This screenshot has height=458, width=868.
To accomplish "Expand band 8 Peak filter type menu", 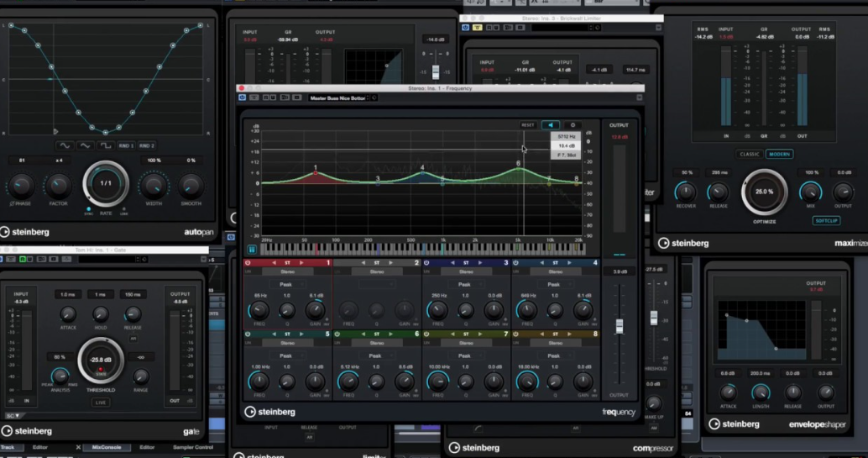I will click(x=554, y=355).
